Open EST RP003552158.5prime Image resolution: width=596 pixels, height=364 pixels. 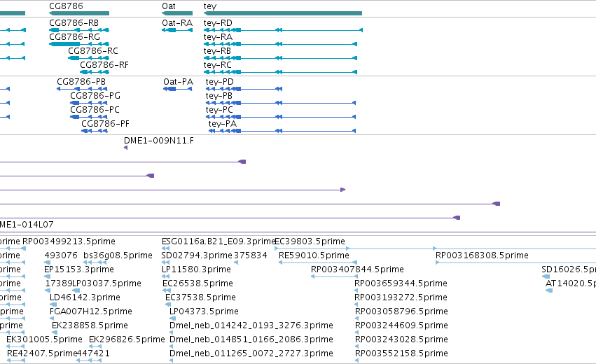coord(401,353)
